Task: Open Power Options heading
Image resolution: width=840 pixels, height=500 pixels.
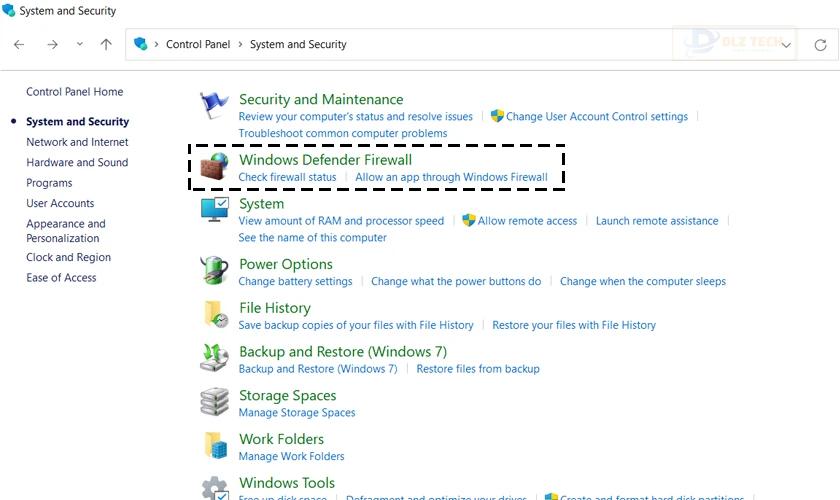Action: tap(286, 264)
